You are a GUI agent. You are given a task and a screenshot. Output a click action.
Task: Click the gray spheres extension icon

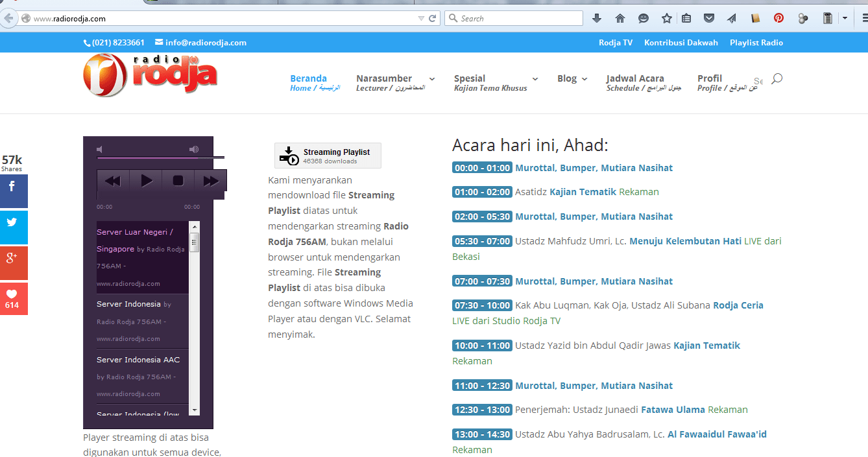tap(803, 19)
